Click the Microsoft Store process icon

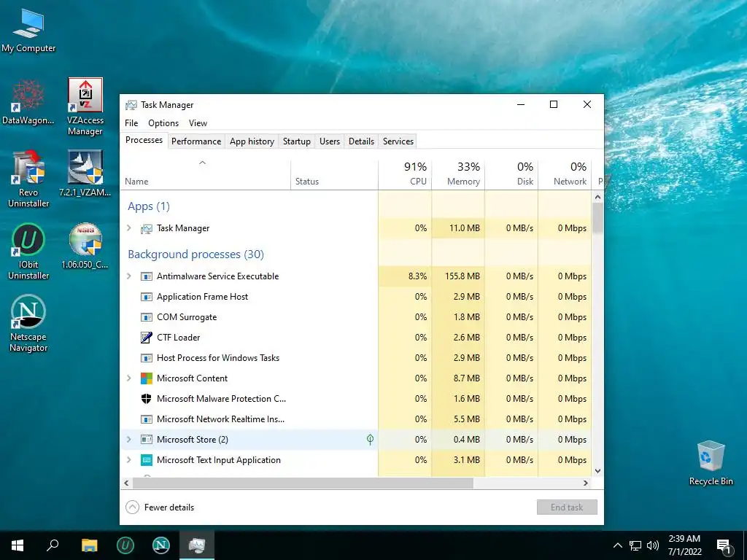146,440
